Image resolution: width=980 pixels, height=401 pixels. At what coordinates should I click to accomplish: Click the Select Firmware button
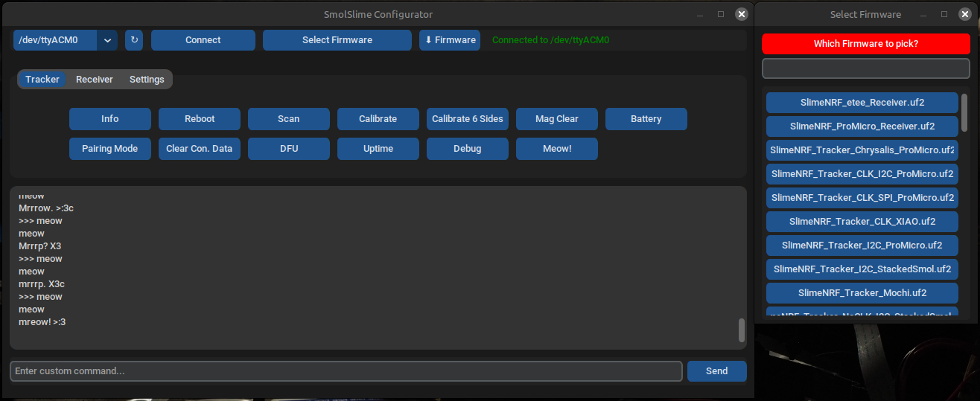click(337, 40)
